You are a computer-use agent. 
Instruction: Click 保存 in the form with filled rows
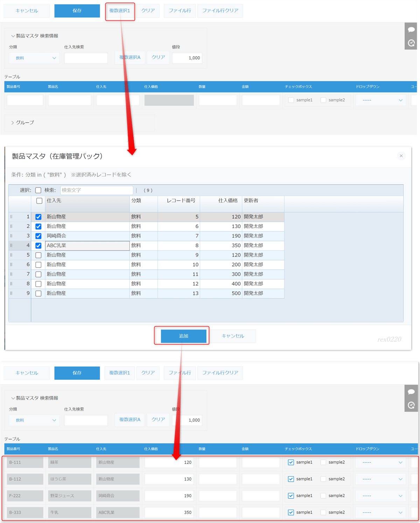77,373
